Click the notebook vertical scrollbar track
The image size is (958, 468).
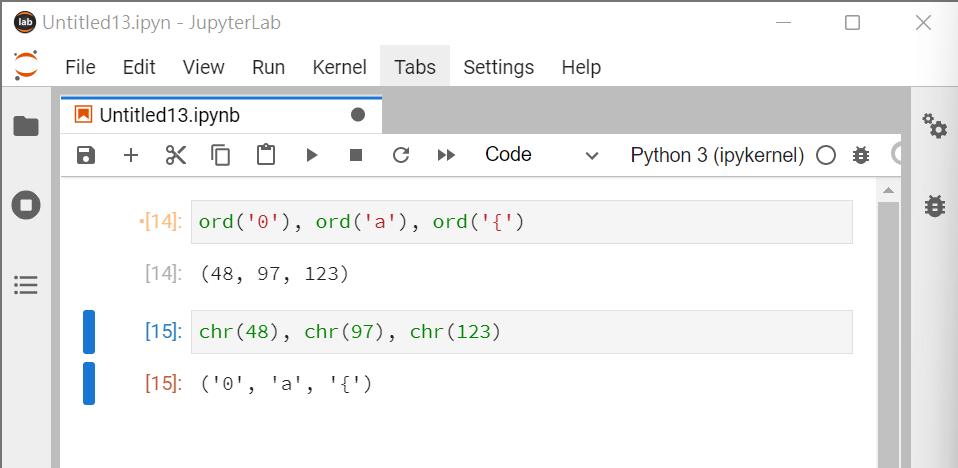pos(888,334)
